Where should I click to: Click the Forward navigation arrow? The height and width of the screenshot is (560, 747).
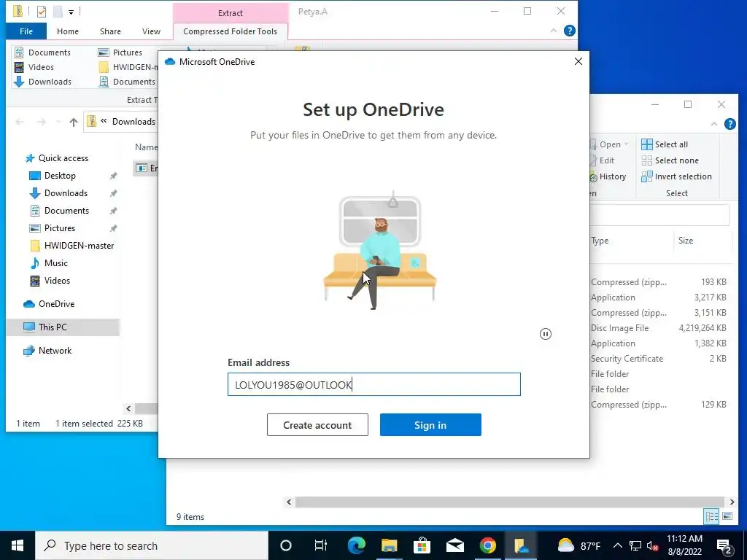pos(42,122)
